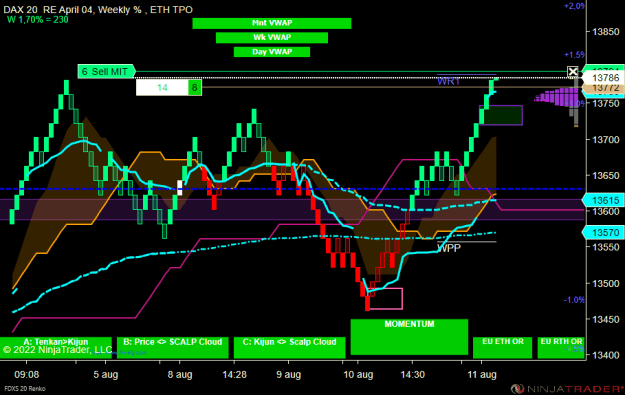
Task: Click the -1.0% weekly percent label
Action: pyautogui.click(x=574, y=300)
